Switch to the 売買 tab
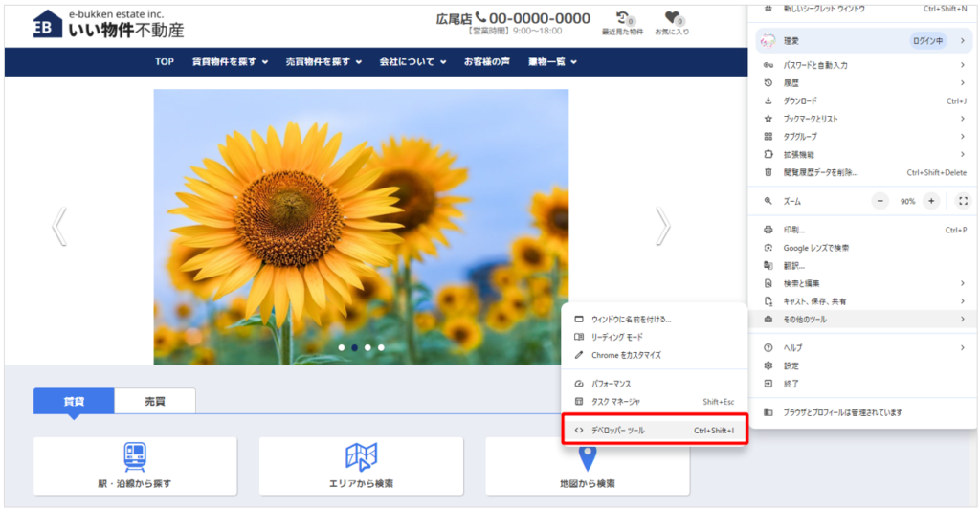This screenshot has width=980, height=509. [x=154, y=401]
